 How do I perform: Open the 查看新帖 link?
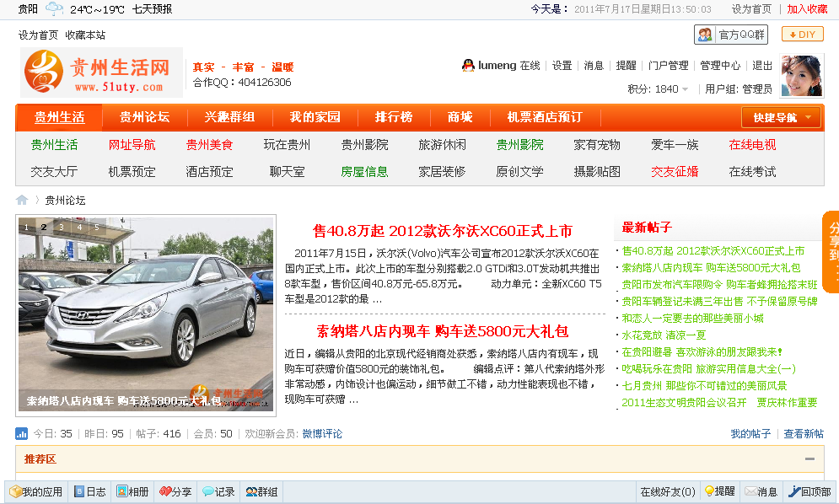pos(803,433)
